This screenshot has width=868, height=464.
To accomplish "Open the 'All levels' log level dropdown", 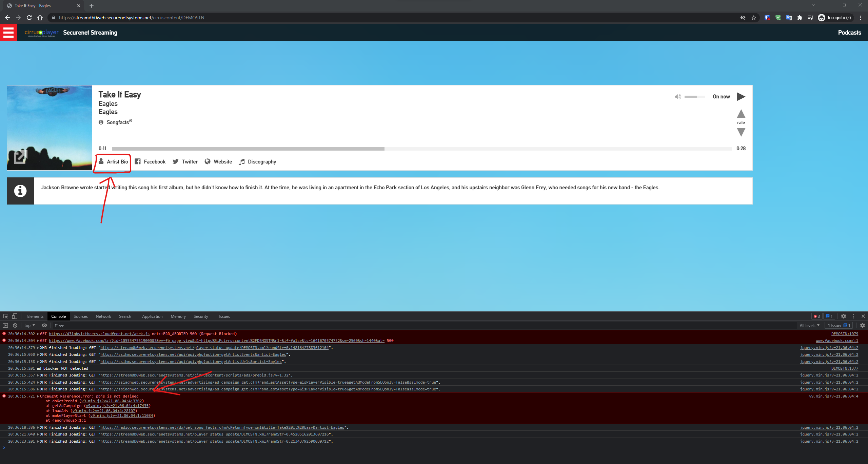I will 810,325.
